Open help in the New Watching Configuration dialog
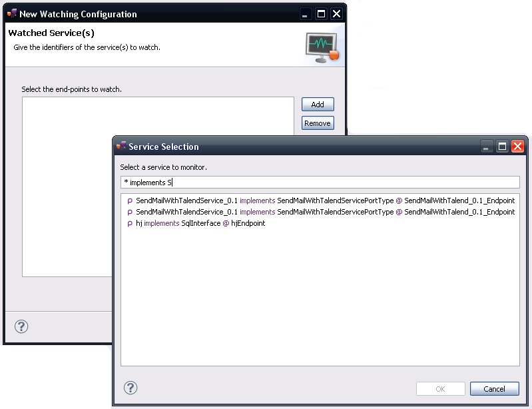 point(21,326)
